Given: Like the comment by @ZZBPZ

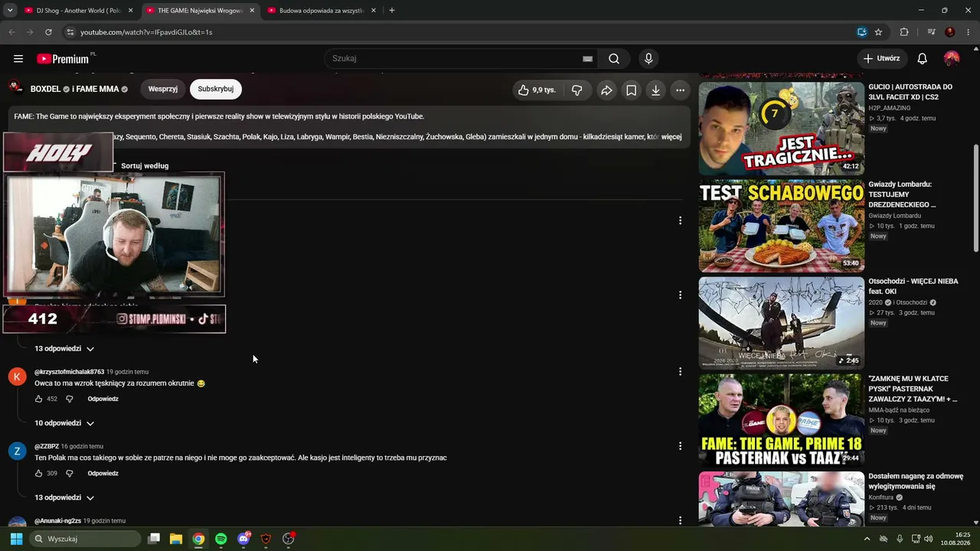Looking at the screenshot, I should (38, 474).
